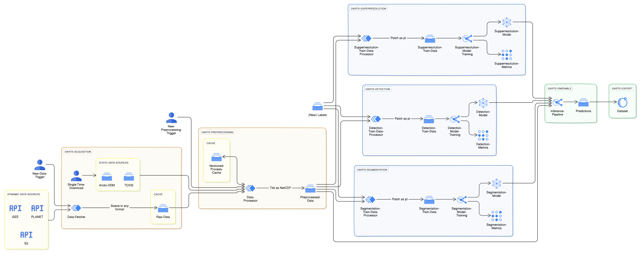Screen dimensions: 644x257
Task: Click the TCVIS storage icon
Action: click(129, 176)
